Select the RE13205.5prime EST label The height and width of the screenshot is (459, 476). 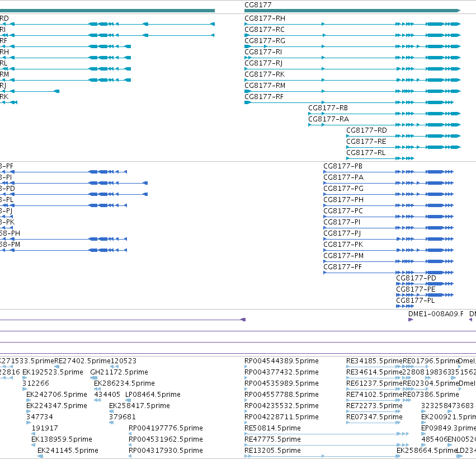click(x=272, y=451)
